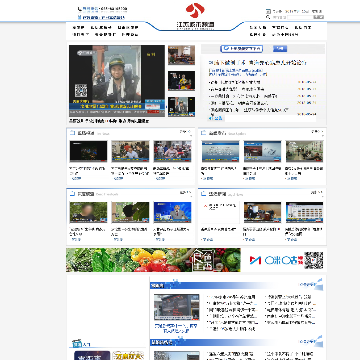Click the search text field in the header
Screen dimensions: 360x360
tap(300, 17)
